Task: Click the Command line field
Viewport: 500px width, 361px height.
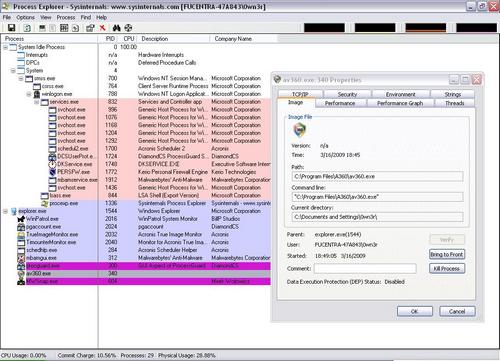Action: pyautogui.click(x=377, y=197)
